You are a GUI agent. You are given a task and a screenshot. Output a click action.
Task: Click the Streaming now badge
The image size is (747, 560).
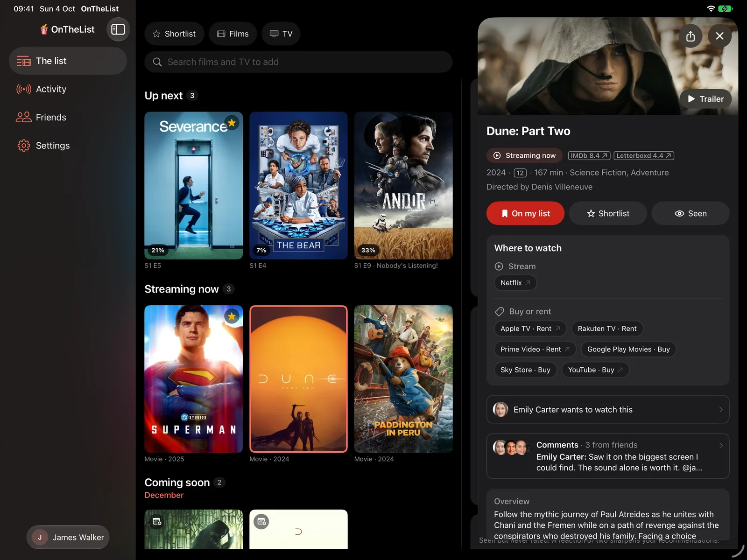524,155
